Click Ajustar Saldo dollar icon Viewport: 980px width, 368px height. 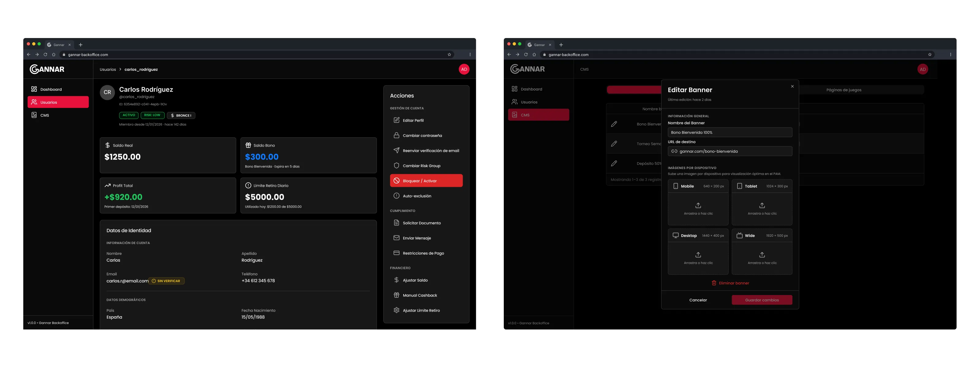coord(396,280)
